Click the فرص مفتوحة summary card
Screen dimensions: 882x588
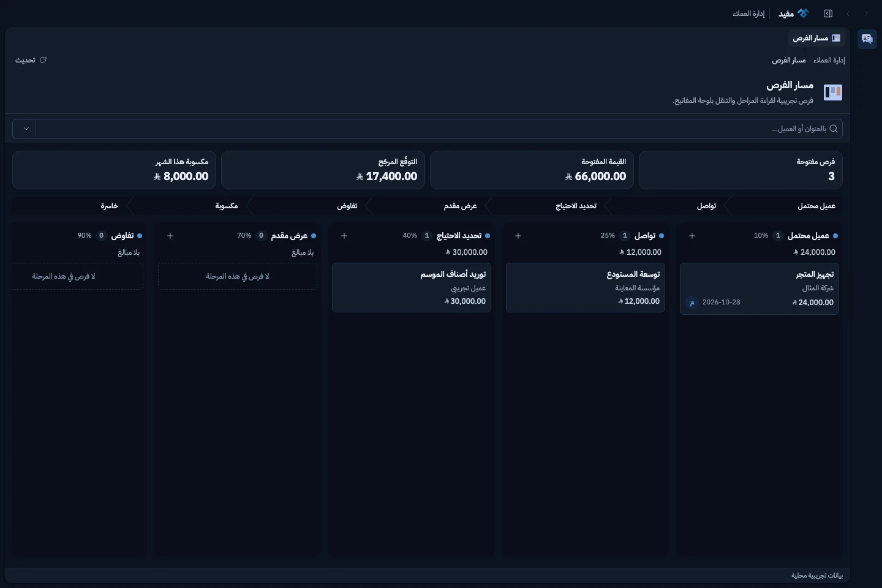tap(741, 170)
